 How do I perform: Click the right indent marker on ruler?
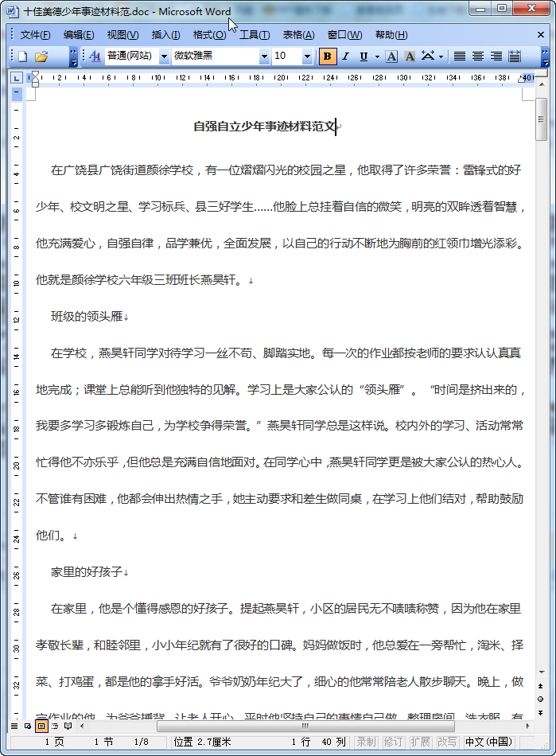(521, 79)
